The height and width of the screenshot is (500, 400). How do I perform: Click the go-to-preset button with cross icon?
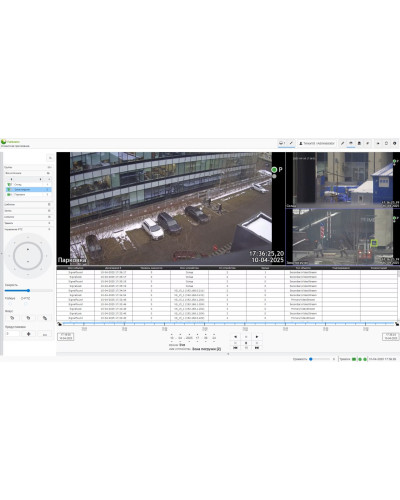point(28,334)
